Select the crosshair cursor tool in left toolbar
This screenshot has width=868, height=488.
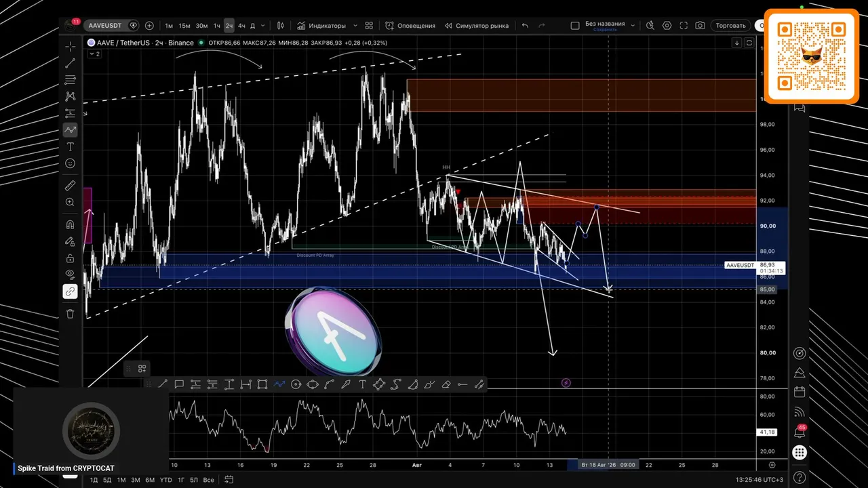click(71, 46)
